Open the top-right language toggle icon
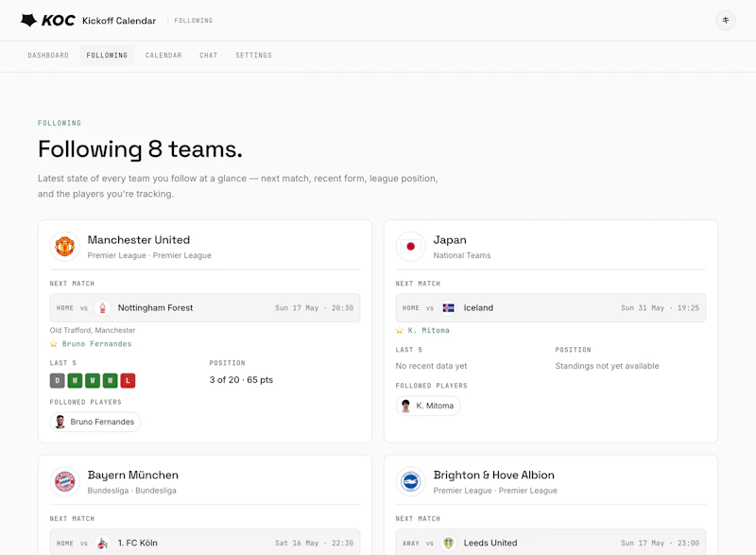The image size is (756, 555). (725, 20)
